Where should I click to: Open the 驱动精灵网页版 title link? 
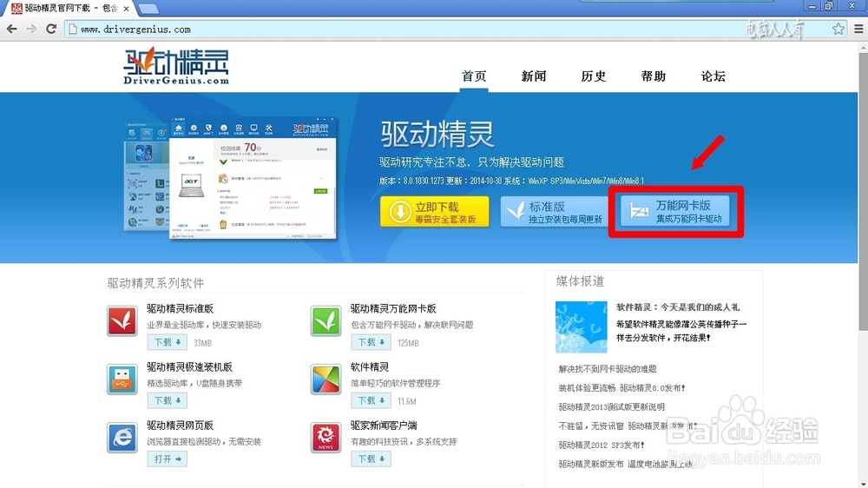(180, 425)
